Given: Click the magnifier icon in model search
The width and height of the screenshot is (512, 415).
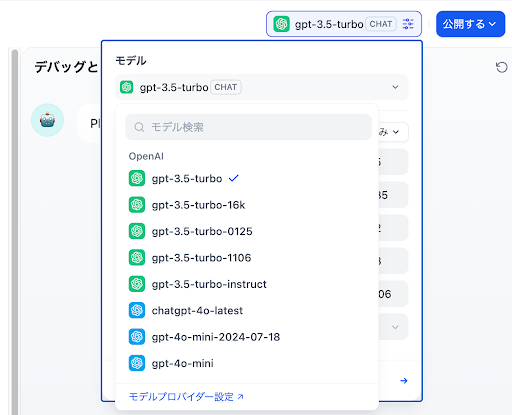Looking at the screenshot, I should [139, 127].
